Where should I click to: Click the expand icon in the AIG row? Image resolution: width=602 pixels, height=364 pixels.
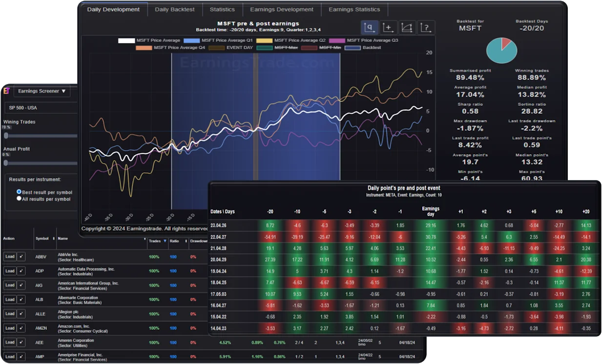coord(21,285)
